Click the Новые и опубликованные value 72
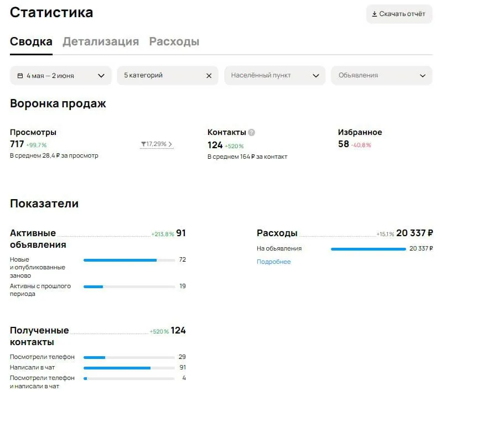 coord(183,259)
